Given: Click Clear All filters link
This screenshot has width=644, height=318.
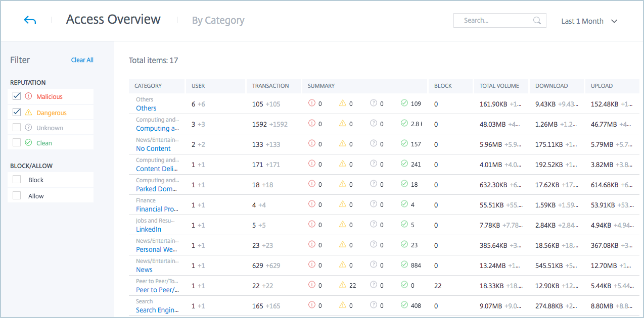Looking at the screenshot, I should [x=82, y=60].
